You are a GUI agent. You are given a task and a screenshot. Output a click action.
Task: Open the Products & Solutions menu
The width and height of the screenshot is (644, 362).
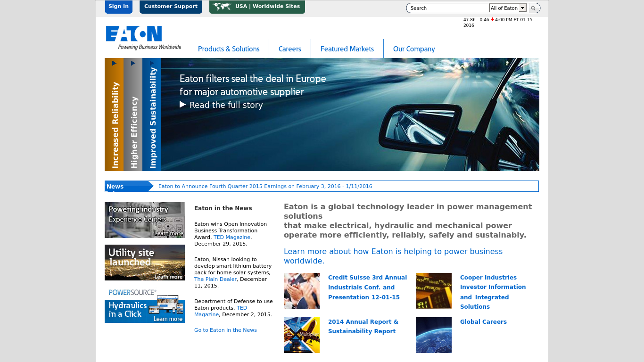[x=229, y=49]
